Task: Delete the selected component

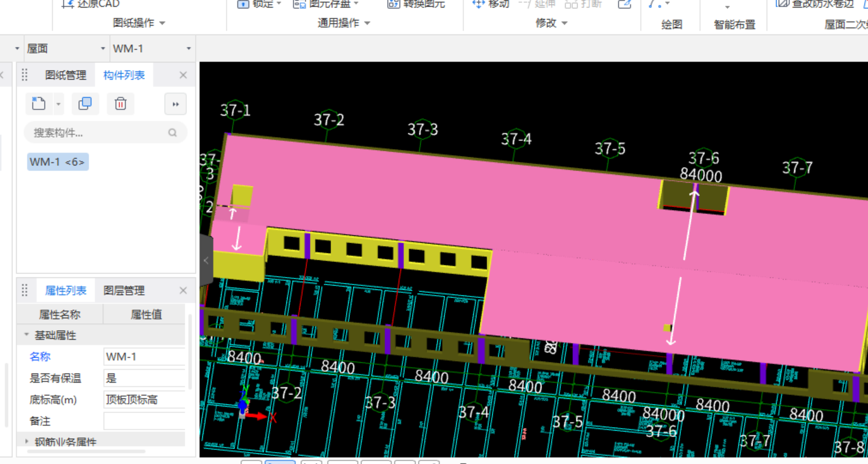Action: 121,104
